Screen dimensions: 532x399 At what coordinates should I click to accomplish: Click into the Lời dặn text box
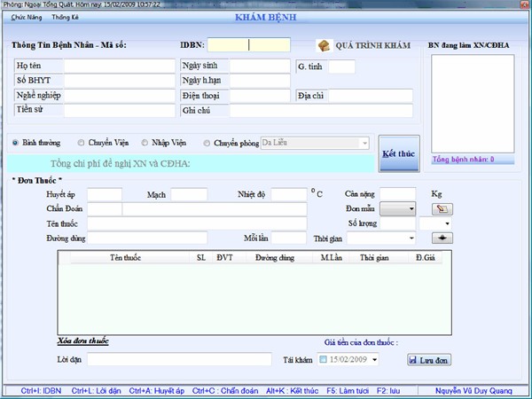pos(178,359)
